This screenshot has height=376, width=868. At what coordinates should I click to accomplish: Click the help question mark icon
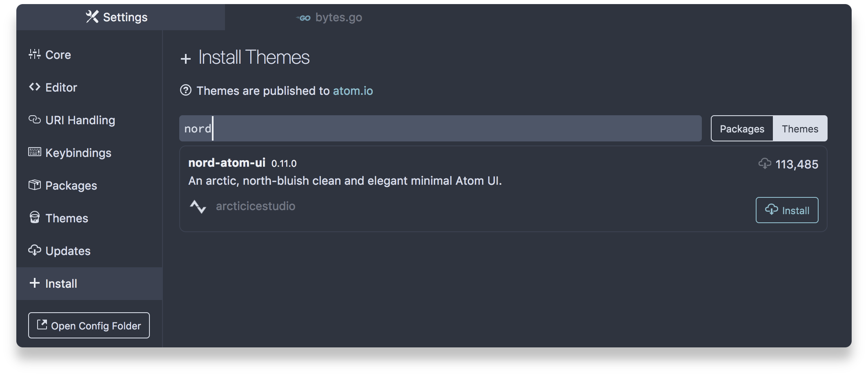(186, 90)
